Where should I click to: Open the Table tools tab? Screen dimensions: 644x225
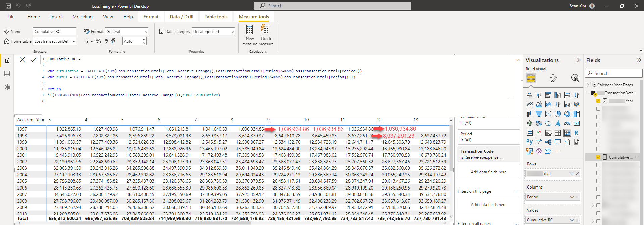tap(216, 17)
